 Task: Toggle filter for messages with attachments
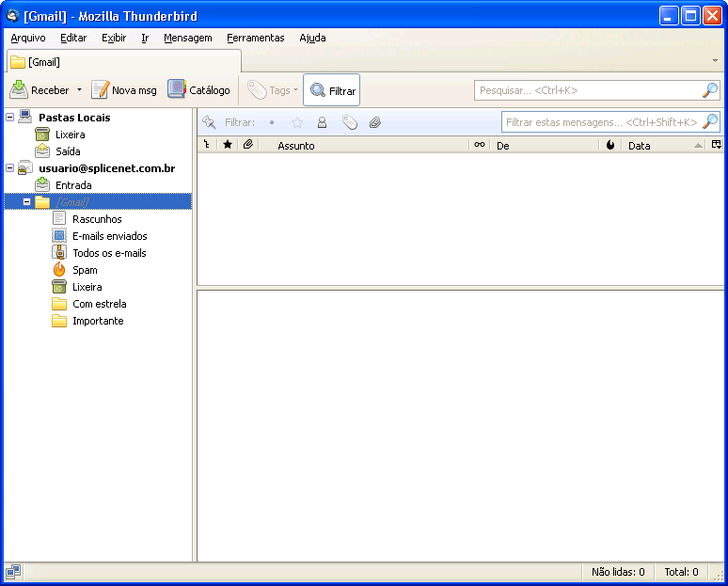pyautogui.click(x=375, y=122)
